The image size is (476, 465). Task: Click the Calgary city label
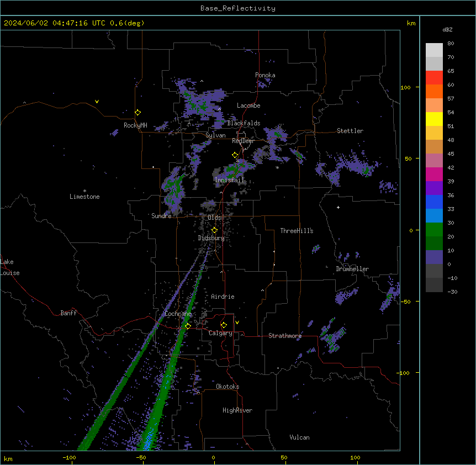point(220,333)
